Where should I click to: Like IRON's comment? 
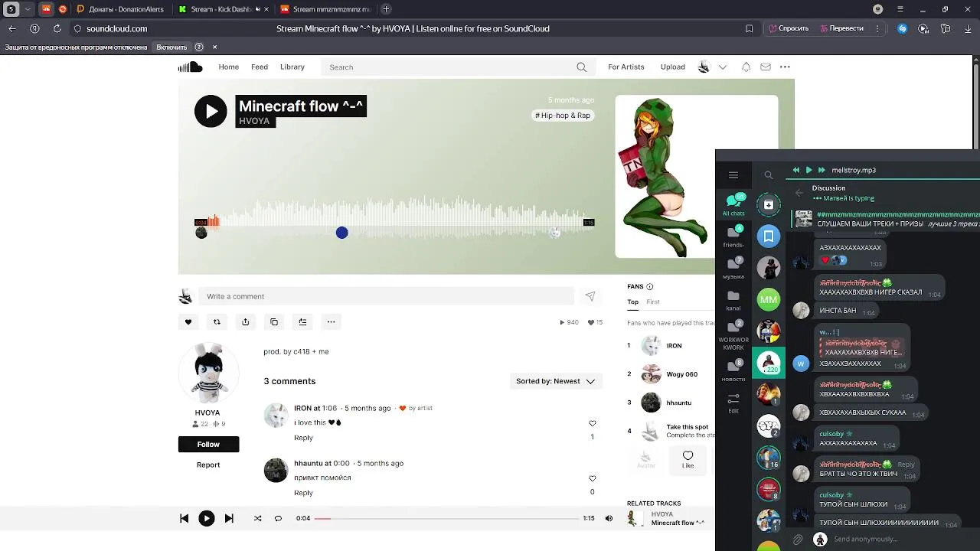click(592, 423)
